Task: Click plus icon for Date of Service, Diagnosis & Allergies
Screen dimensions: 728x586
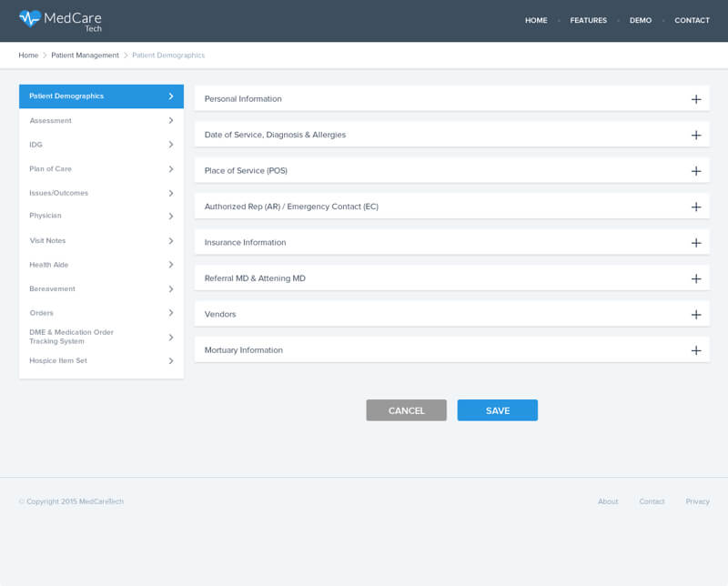Action: pyautogui.click(x=696, y=135)
